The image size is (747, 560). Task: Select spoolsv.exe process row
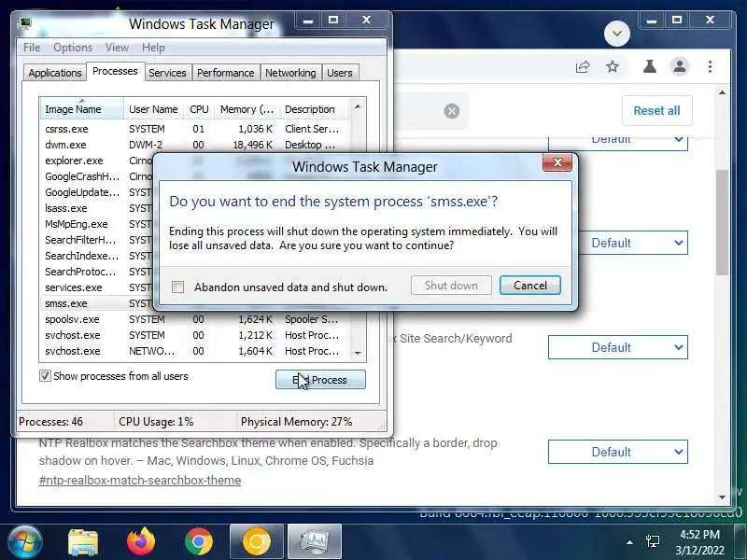194,319
